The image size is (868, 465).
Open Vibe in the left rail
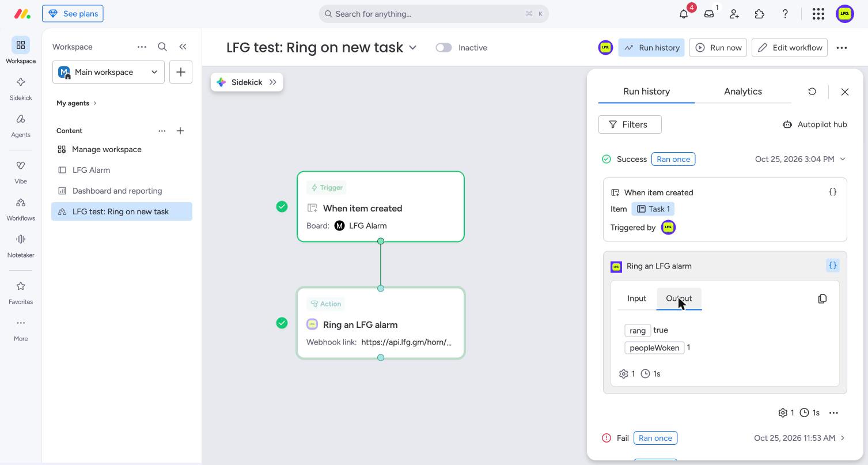pyautogui.click(x=21, y=171)
